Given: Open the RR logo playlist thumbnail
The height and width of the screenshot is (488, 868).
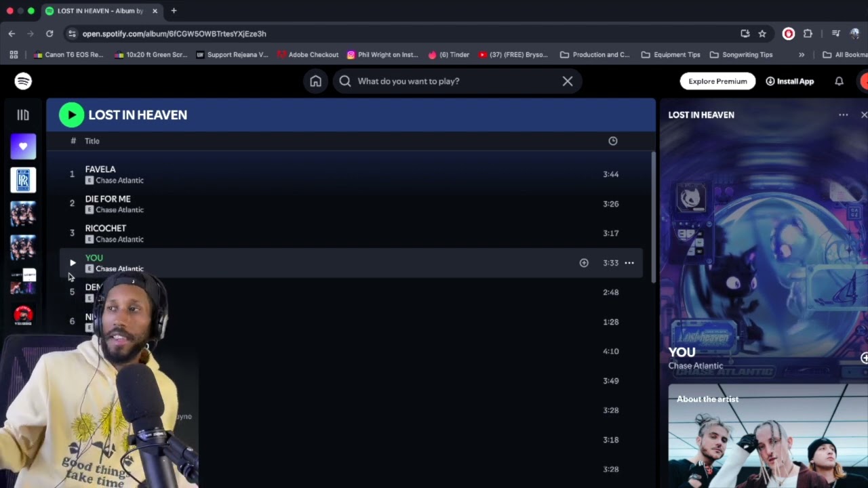Looking at the screenshot, I should [23, 180].
